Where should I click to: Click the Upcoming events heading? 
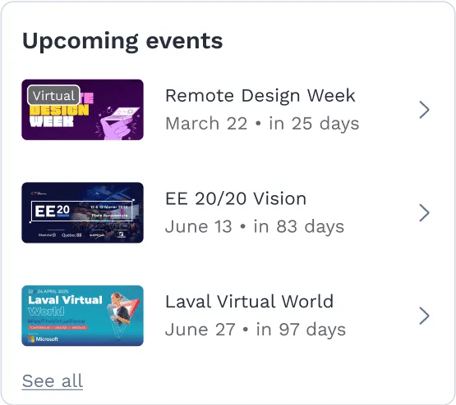[x=122, y=41]
